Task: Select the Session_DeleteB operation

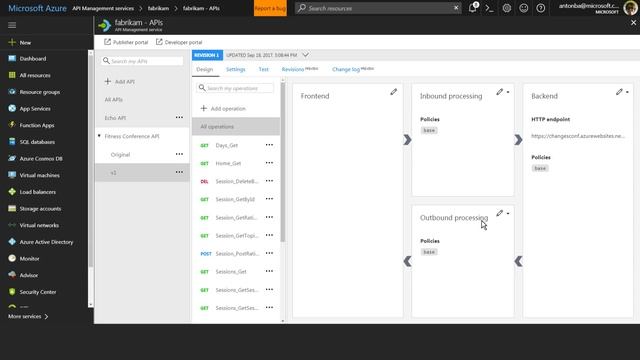Action: tap(236, 181)
